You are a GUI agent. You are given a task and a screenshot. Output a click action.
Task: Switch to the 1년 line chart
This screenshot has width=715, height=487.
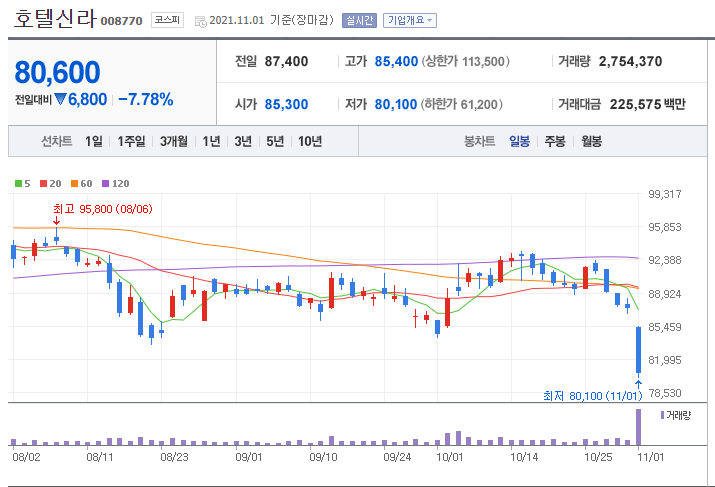(x=211, y=141)
